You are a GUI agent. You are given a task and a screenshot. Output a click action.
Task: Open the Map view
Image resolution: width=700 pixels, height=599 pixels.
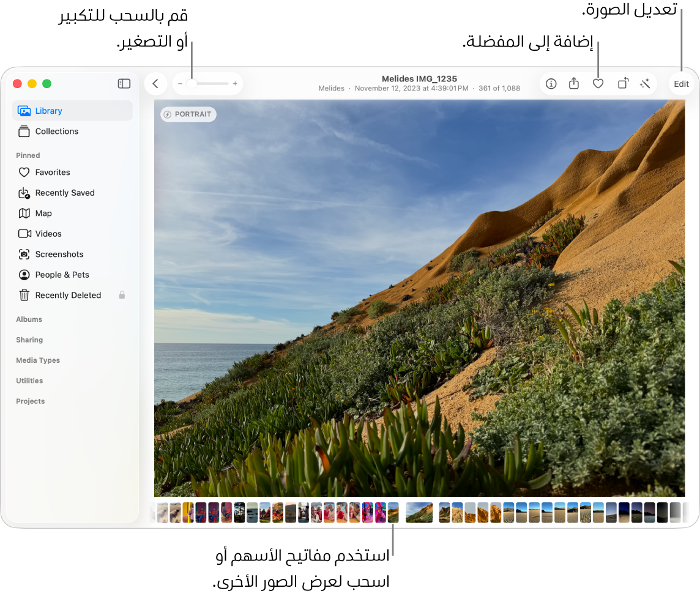(x=43, y=214)
